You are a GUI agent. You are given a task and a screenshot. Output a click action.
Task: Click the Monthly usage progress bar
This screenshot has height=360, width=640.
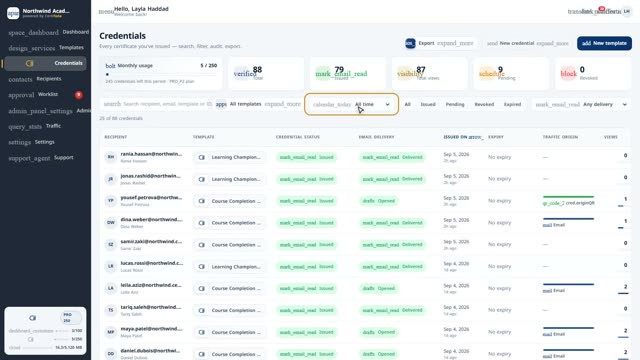pyautogui.click(x=161, y=74)
